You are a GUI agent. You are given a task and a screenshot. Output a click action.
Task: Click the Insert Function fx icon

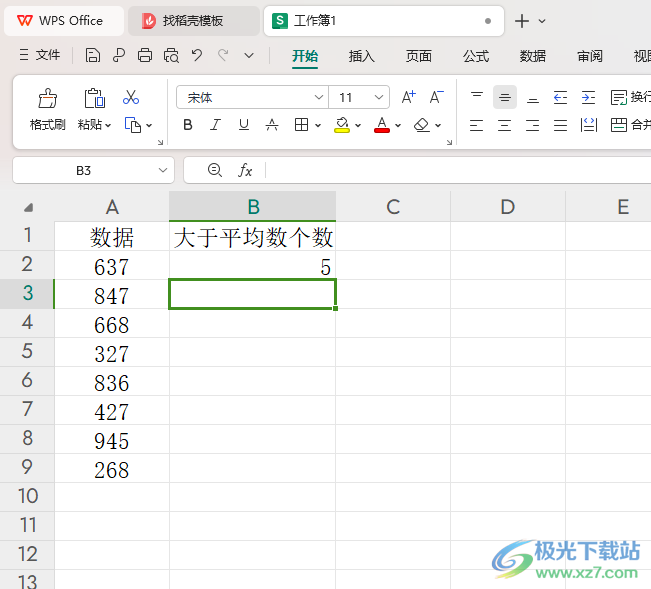[245, 170]
